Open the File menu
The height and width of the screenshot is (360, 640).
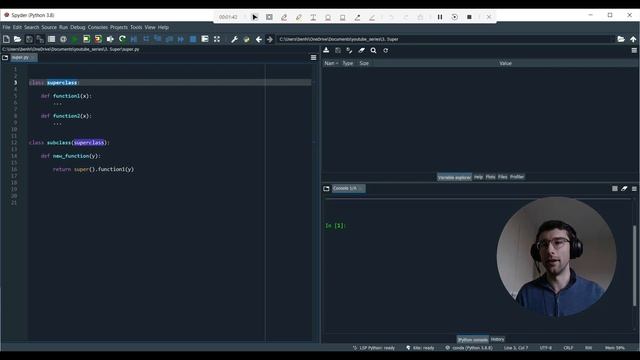click(6, 27)
